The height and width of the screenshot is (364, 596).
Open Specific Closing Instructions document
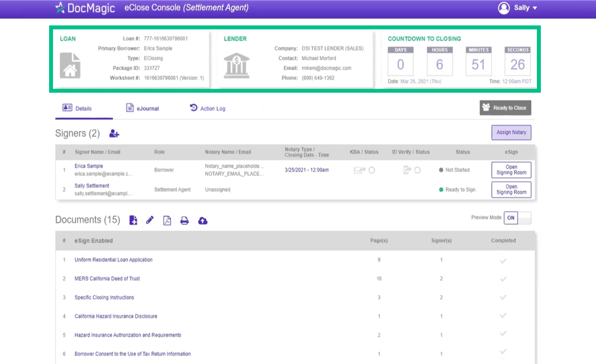(104, 298)
